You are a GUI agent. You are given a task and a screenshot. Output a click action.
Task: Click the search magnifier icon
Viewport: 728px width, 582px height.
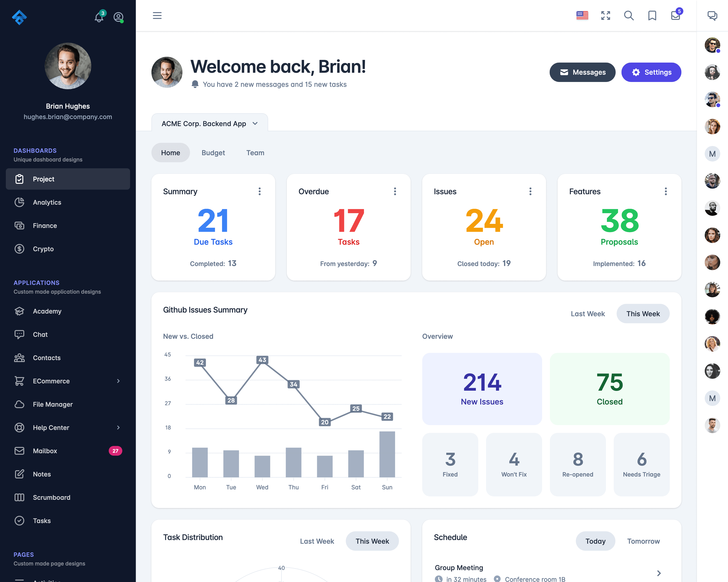click(x=629, y=16)
